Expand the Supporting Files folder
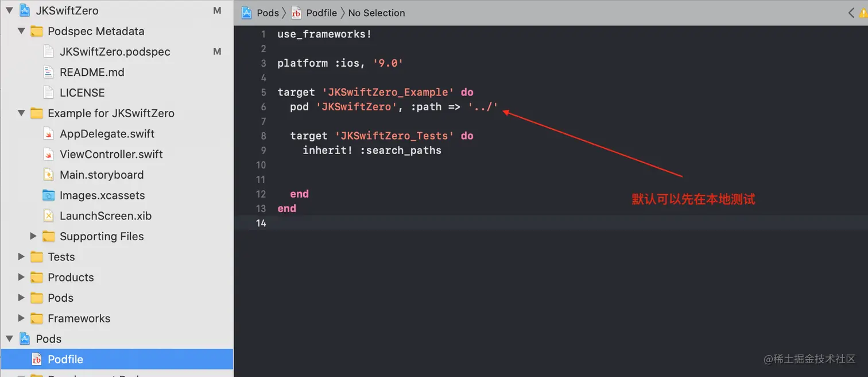 coord(33,236)
